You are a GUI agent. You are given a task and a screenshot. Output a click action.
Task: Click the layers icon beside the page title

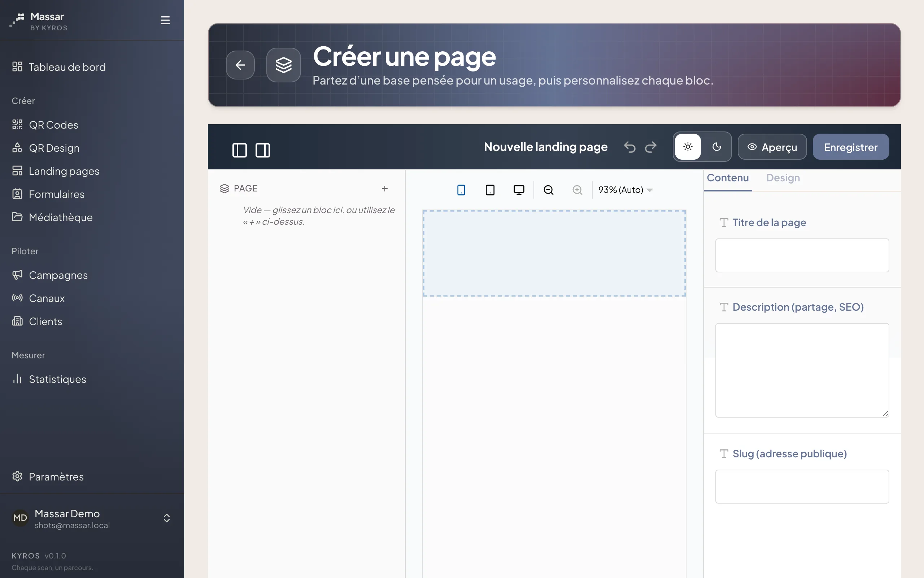pyautogui.click(x=283, y=65)
